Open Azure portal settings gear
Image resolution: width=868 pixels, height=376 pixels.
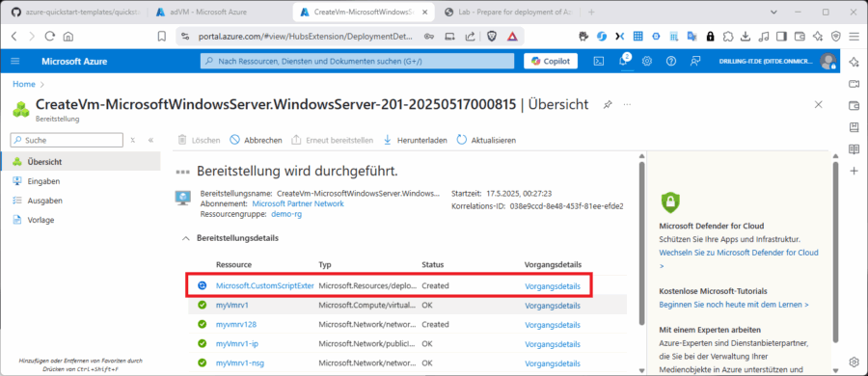click(x=646, y=62)
